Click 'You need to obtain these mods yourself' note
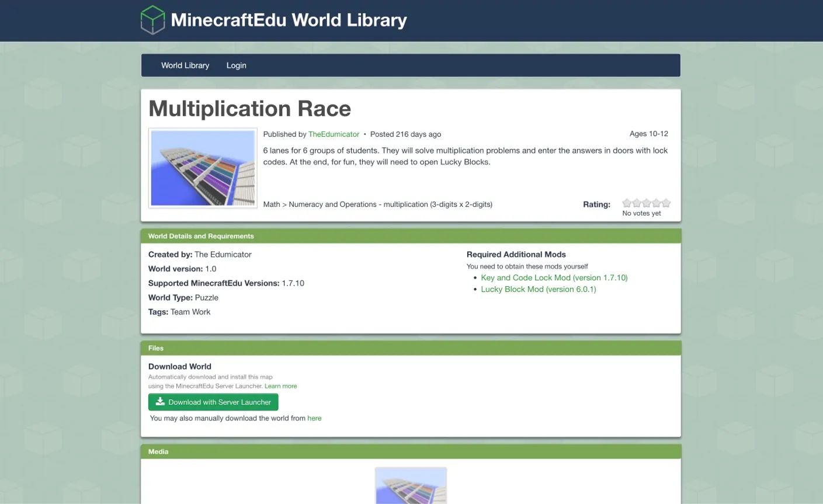The height and width of the screenshot is (504, 823). [527, 266]
